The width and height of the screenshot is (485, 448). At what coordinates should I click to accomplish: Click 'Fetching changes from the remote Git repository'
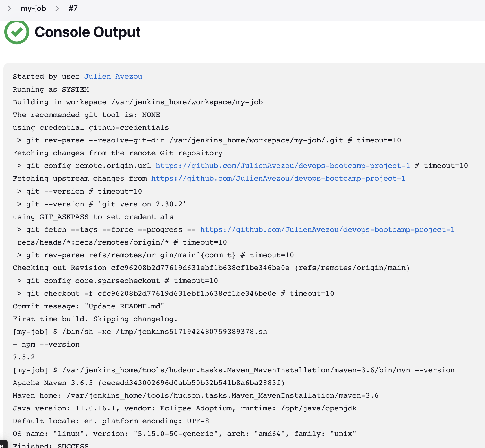(118, 153)
